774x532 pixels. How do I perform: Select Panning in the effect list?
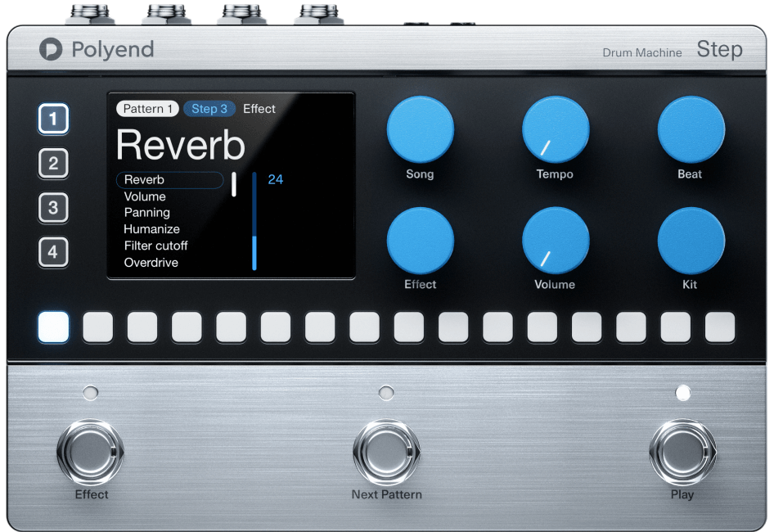click(x=147, y=213)
